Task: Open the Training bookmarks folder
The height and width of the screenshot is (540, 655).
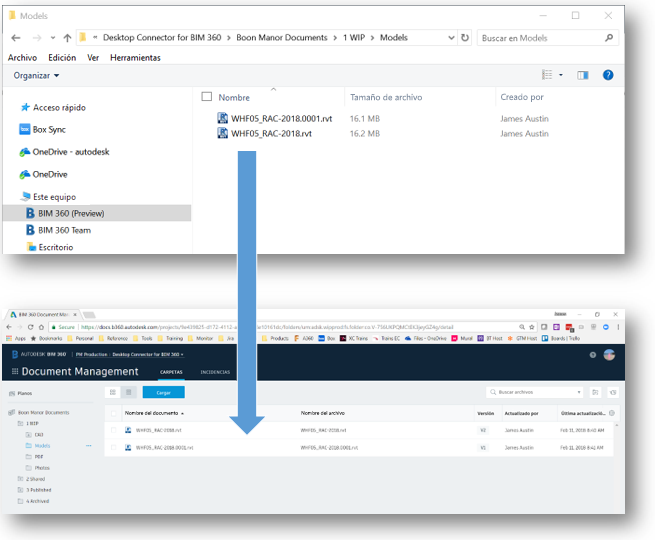Action: [170, 338]
